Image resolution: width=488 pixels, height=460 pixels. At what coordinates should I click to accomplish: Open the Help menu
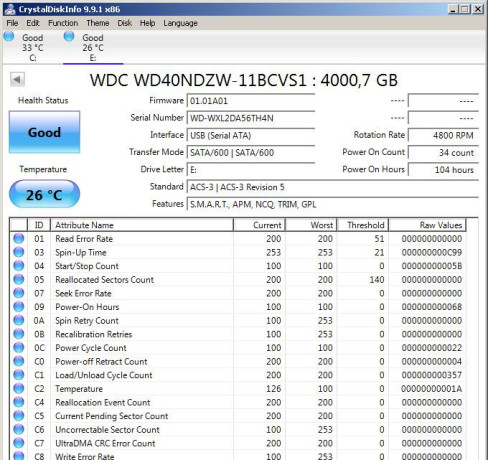coord(147,23)
